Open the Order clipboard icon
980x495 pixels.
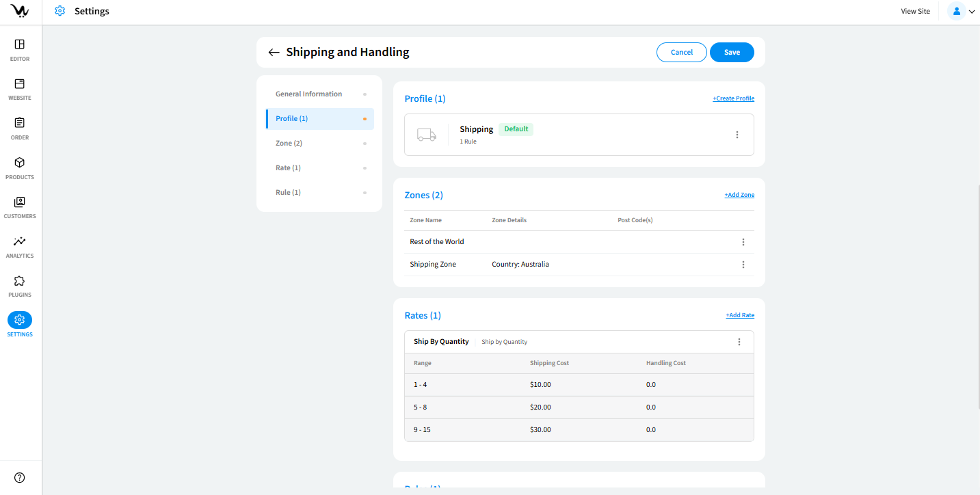pos(20,124)
